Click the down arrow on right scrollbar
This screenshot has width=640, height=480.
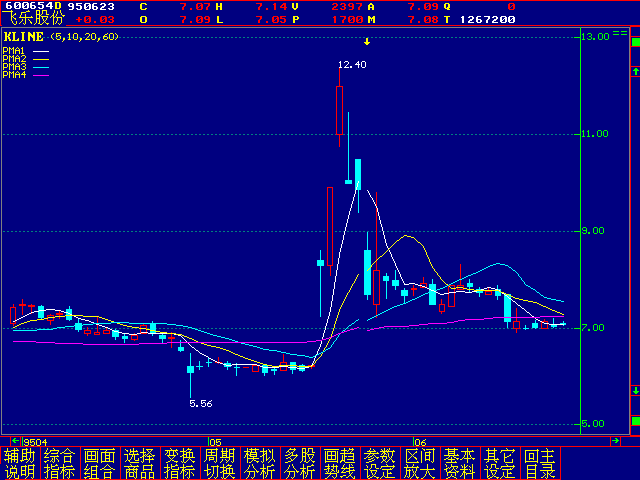coord(634,390)
